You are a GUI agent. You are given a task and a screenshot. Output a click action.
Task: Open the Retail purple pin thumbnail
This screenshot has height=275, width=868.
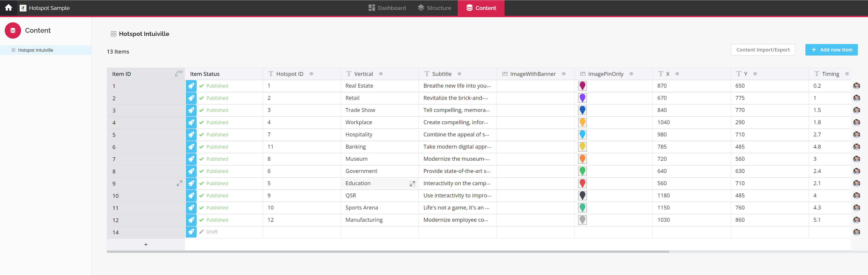(x=582, y=98)
